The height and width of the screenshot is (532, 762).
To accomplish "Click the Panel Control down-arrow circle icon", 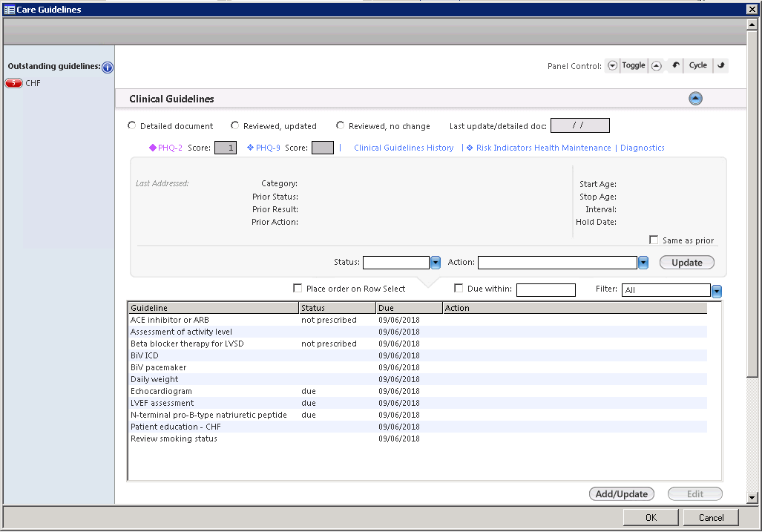I will 612,65.
